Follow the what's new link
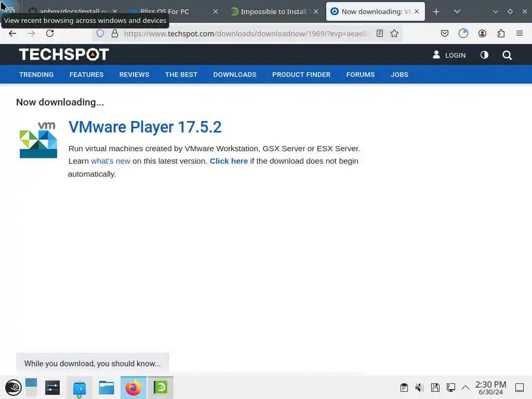Screen dimensions: 532x399 111,161
